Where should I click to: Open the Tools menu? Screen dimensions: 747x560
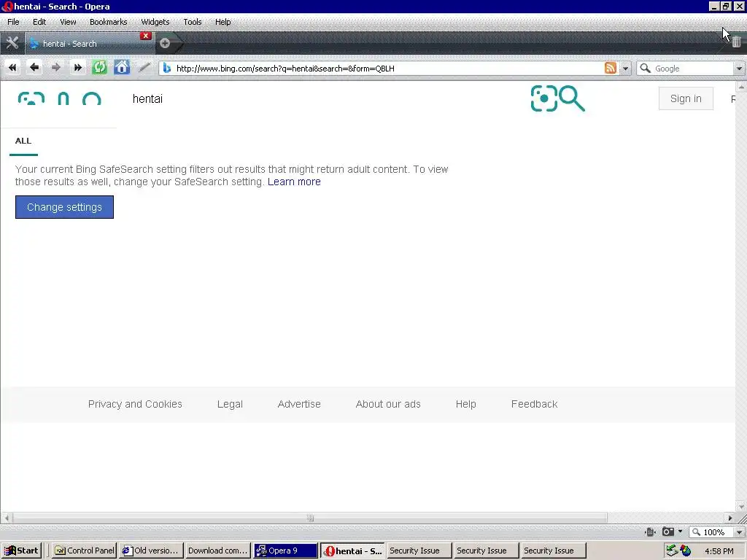point(193,22)
